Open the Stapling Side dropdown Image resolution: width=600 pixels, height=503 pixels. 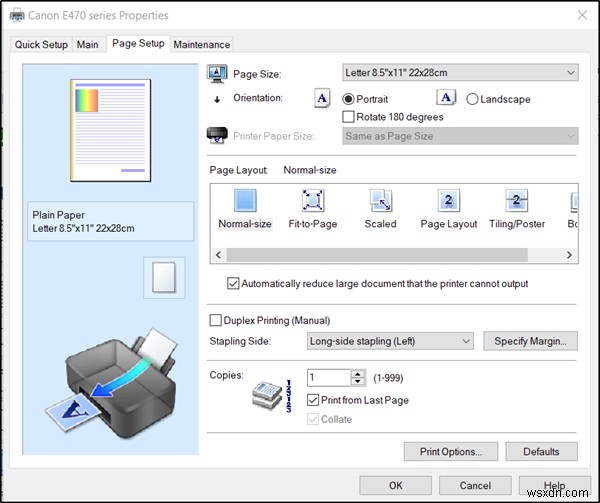390,341
